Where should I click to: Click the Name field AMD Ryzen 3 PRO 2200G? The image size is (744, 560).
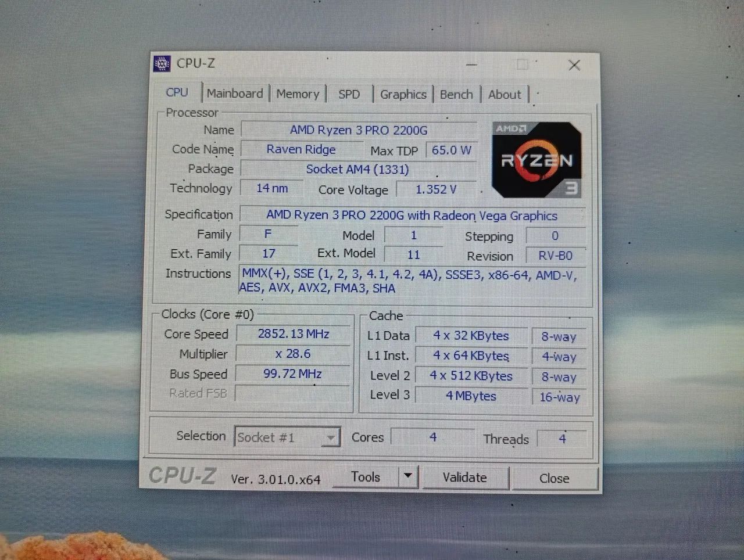[x=359, y=130]
